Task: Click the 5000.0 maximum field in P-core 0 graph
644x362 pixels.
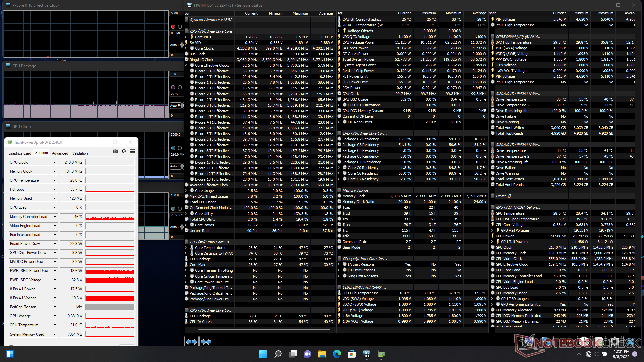Action: [176, 13]
